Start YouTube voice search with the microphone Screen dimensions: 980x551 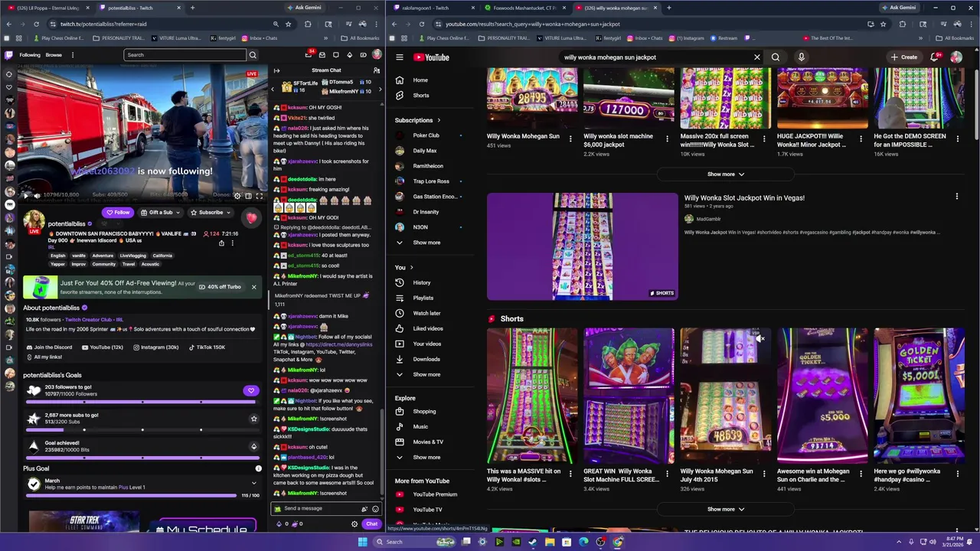click(801, 57)
